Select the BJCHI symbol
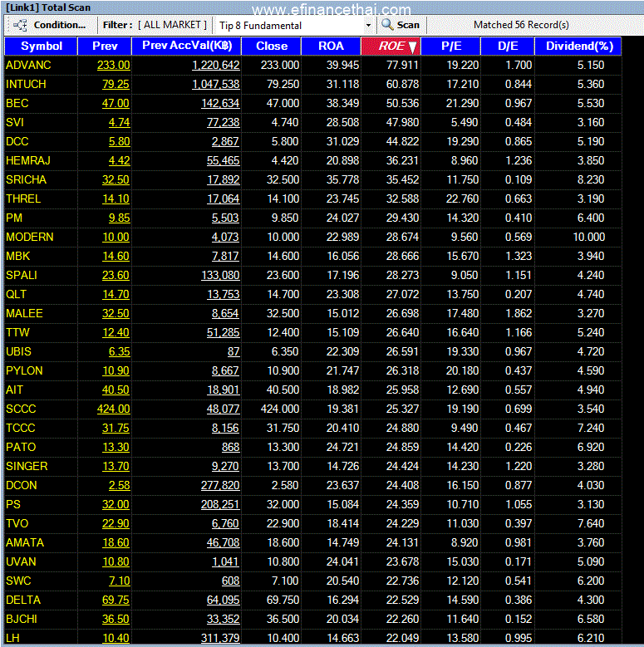 [22, 620]
